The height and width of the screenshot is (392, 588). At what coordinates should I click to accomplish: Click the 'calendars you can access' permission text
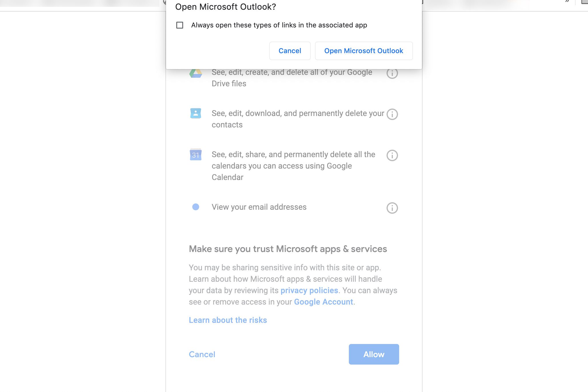click(293, 166)
